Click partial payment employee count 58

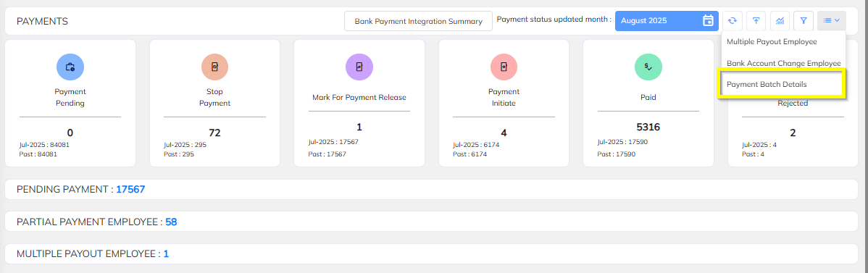pos(171,222)
